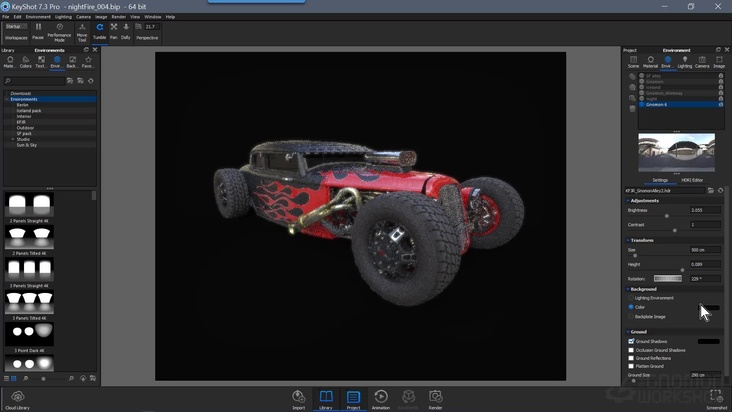Open the Lighting menu

(x=63, y=17)
